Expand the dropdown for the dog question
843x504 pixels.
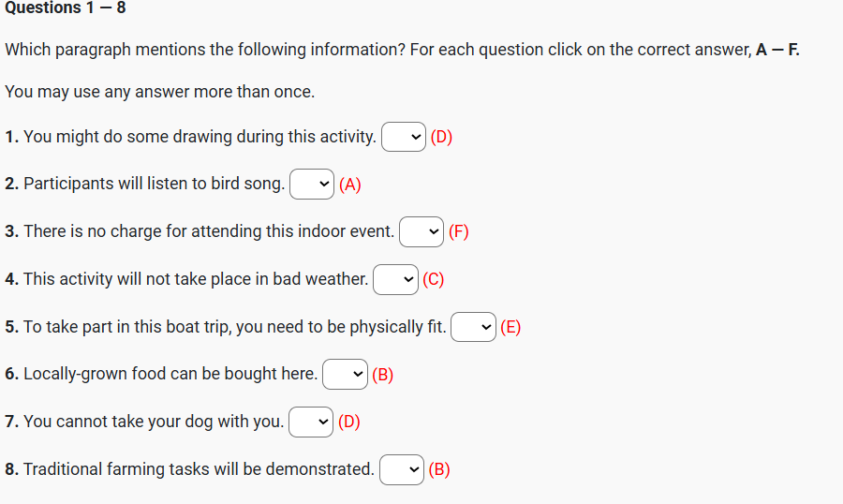pos(311,422)
